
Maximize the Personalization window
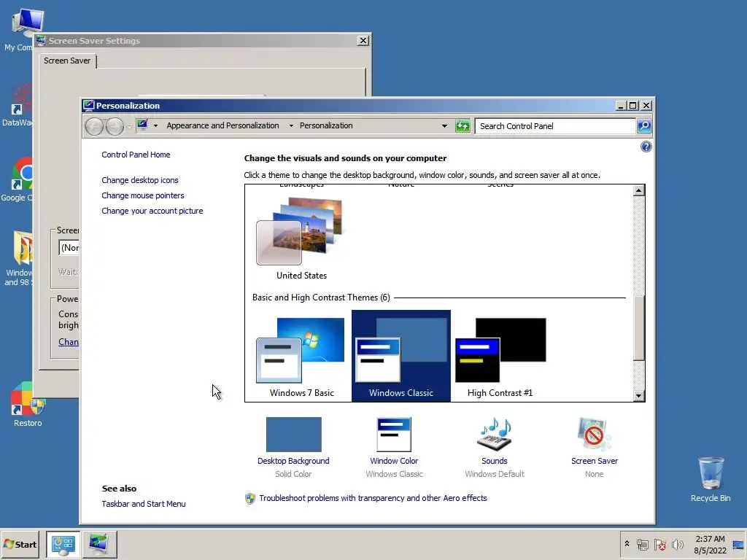tap(632, 105)
